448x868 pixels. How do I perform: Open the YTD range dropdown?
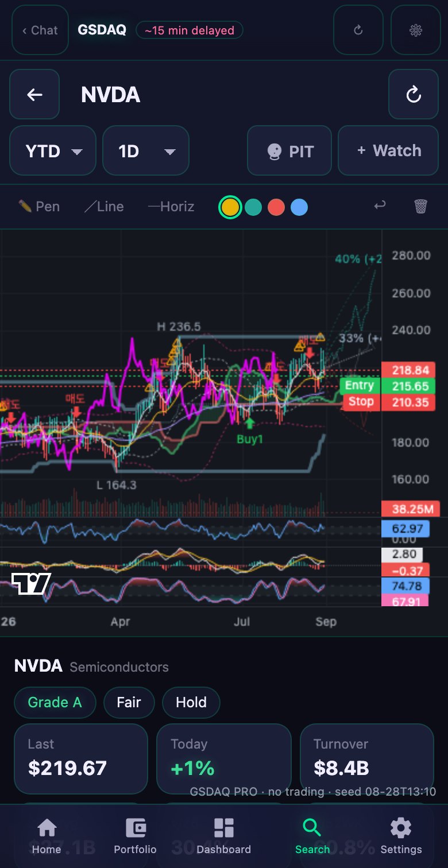tap(53, 151)
